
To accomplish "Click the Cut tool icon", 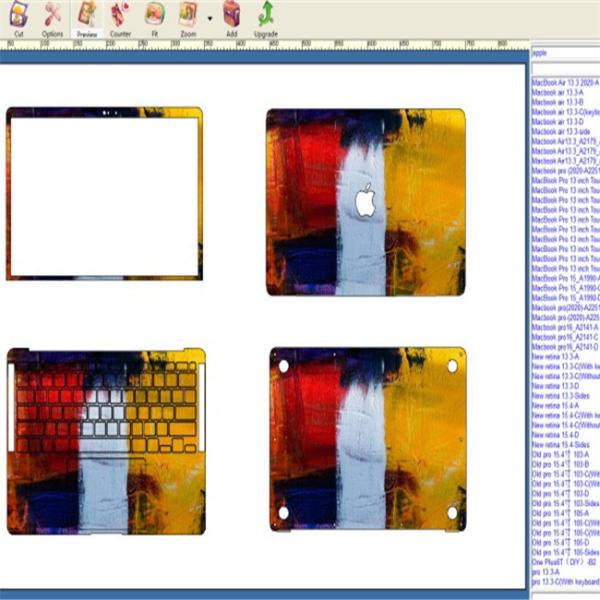I will (x=18, y=15).
